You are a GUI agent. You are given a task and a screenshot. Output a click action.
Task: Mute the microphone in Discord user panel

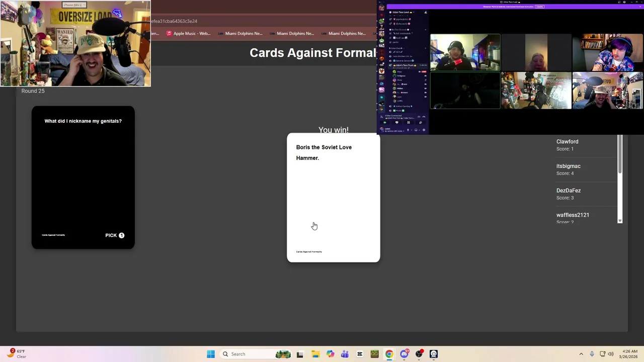[x=408, y=130]
